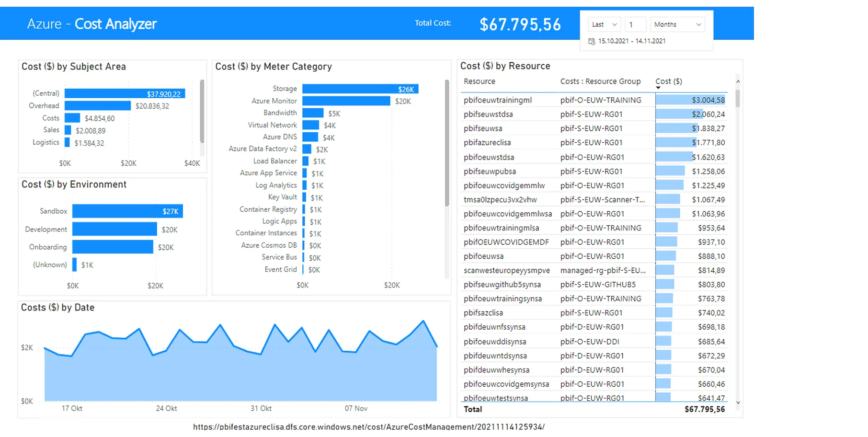Open the 'Months' period dropdown
This screenshot has height=437, width=868.
677,24
